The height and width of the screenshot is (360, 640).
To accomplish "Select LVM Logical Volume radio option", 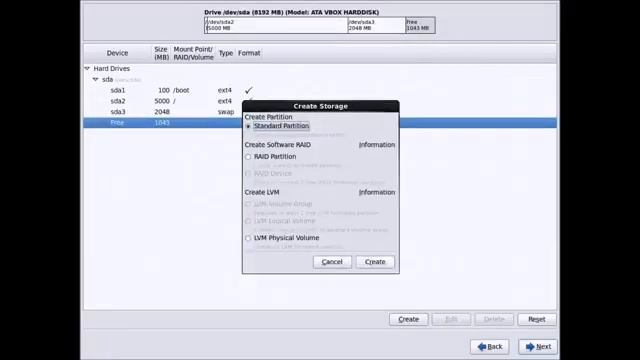I will [x=248, y=221].
